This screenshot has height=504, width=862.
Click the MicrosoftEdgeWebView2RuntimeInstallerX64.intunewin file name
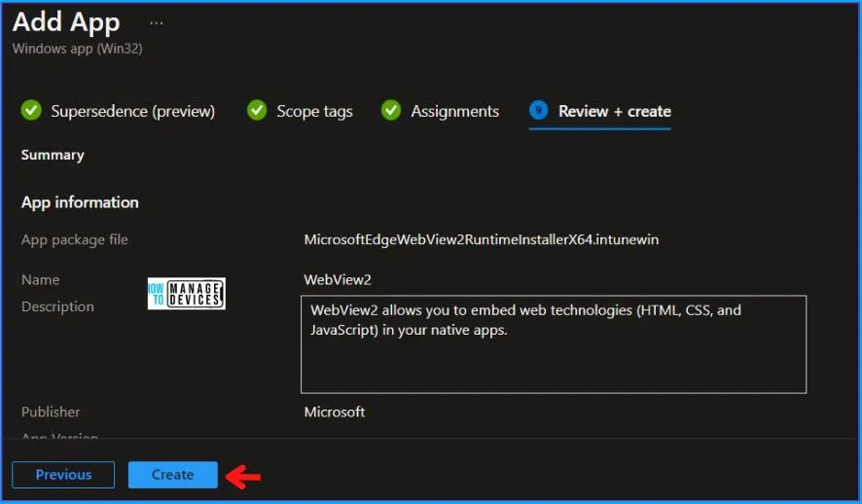[x=481, y=239]
